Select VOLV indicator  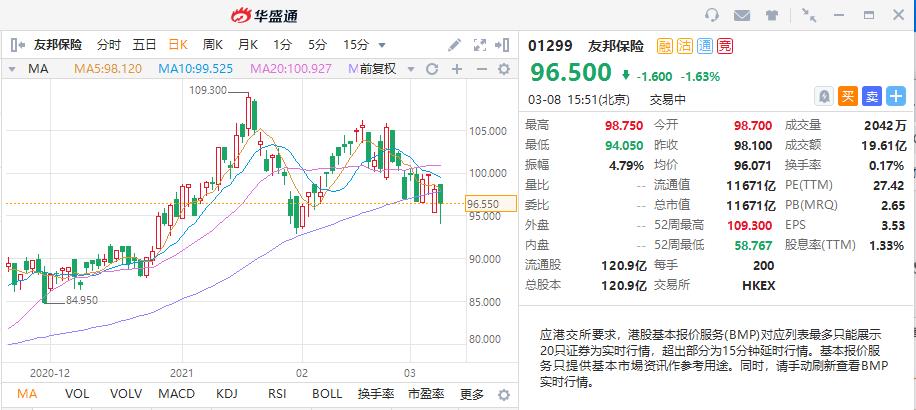[x=126, y=394]
